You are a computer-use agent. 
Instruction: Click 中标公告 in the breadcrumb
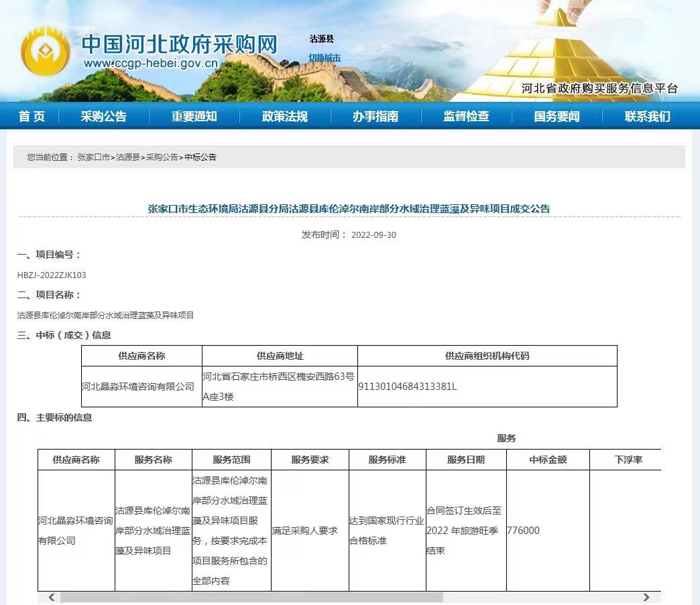(x=200, y=157)
